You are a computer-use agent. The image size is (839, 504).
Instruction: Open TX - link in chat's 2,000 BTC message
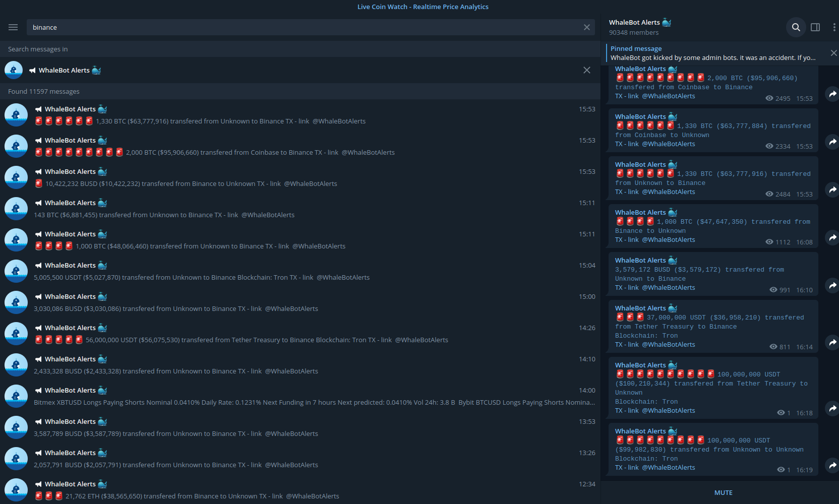627,96
